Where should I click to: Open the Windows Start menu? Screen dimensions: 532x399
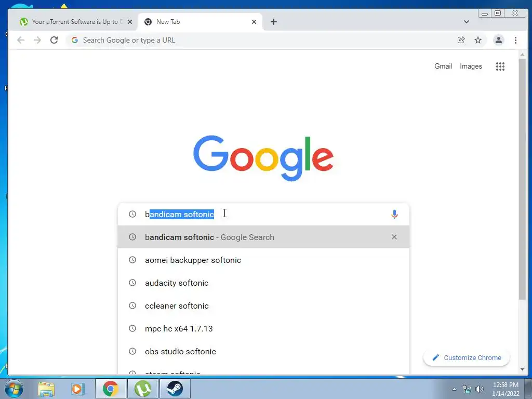[x=14, y=389]
